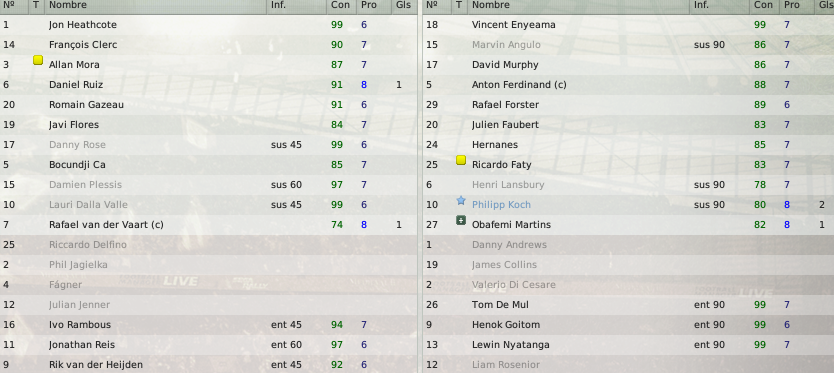
Task: Click Allan Mora's yellow card icon
Action: 37,60
